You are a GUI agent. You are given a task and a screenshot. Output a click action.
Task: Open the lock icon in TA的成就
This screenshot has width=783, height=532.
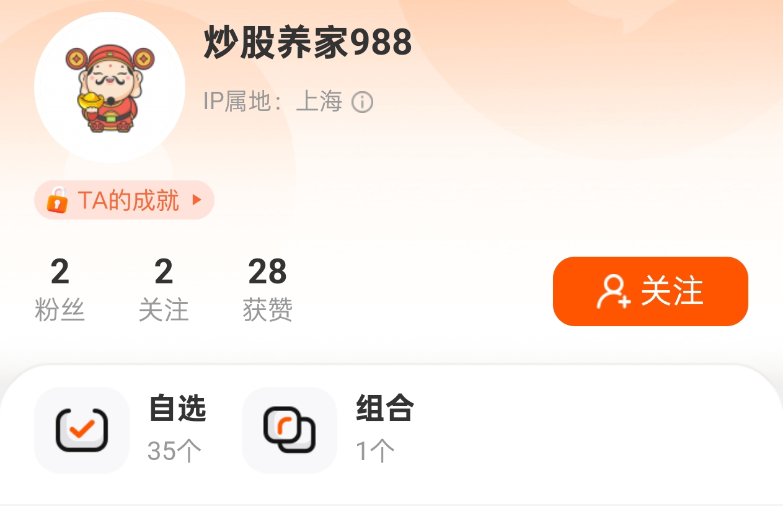[57, 200]
